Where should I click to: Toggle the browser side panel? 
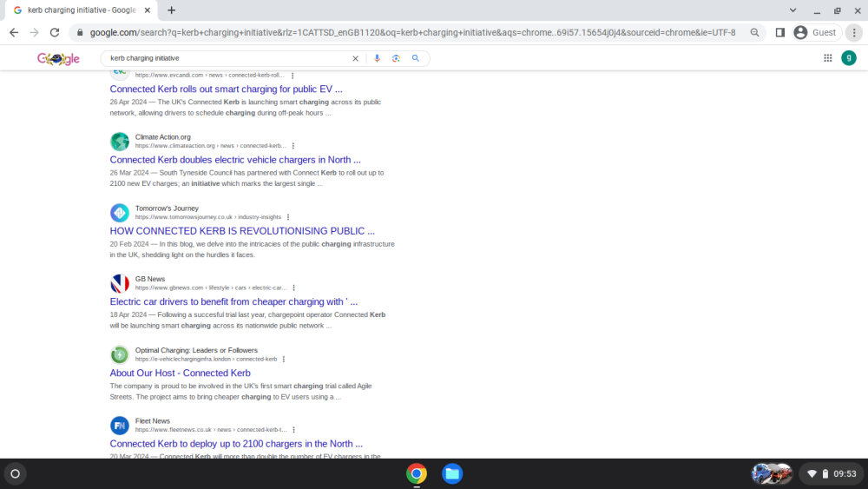pyautogui.click(x=780, y=33)
